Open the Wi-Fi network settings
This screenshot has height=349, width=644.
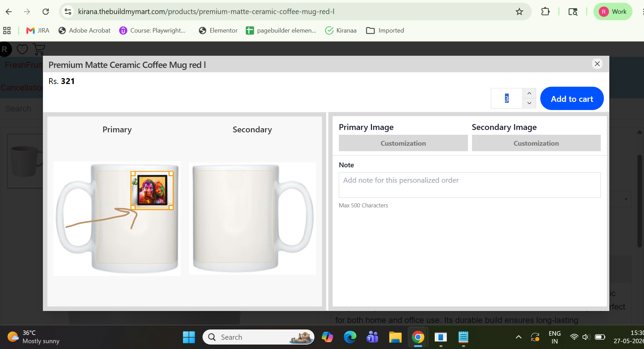(x=574, y=337)
